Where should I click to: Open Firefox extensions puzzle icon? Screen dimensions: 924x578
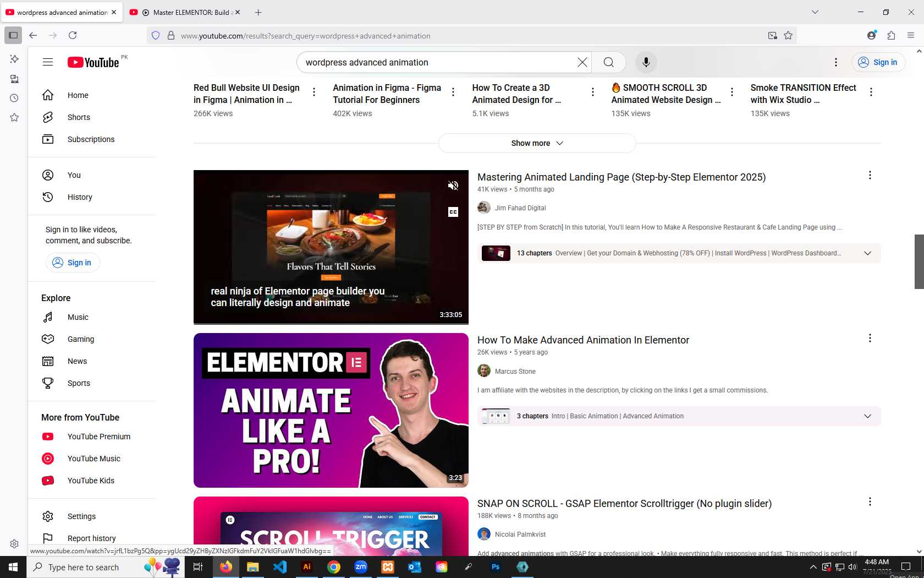click(891, 35)
